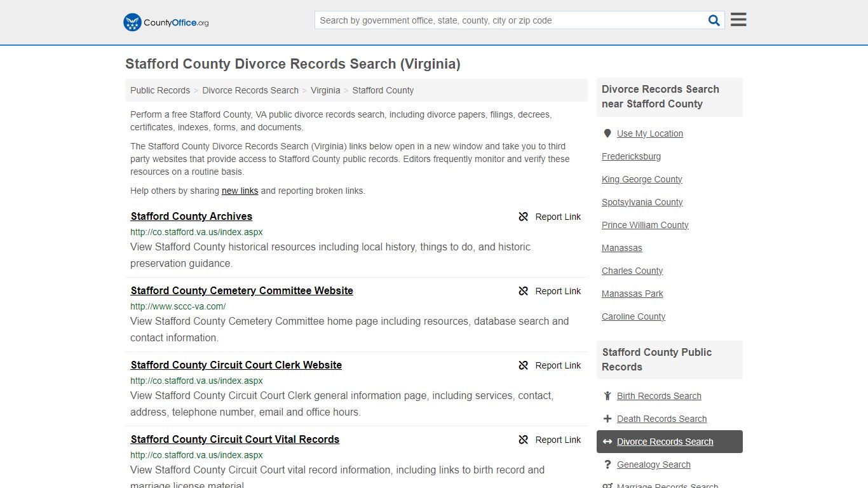Click the search magnifier icon
This screenshot has width=868, height=488.
(x=714, y=20)
